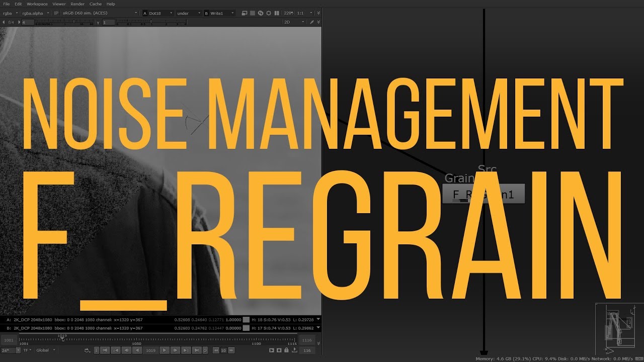644x362 pixels.
Task: Open the Render menu
Action: (x=77, y=4)
